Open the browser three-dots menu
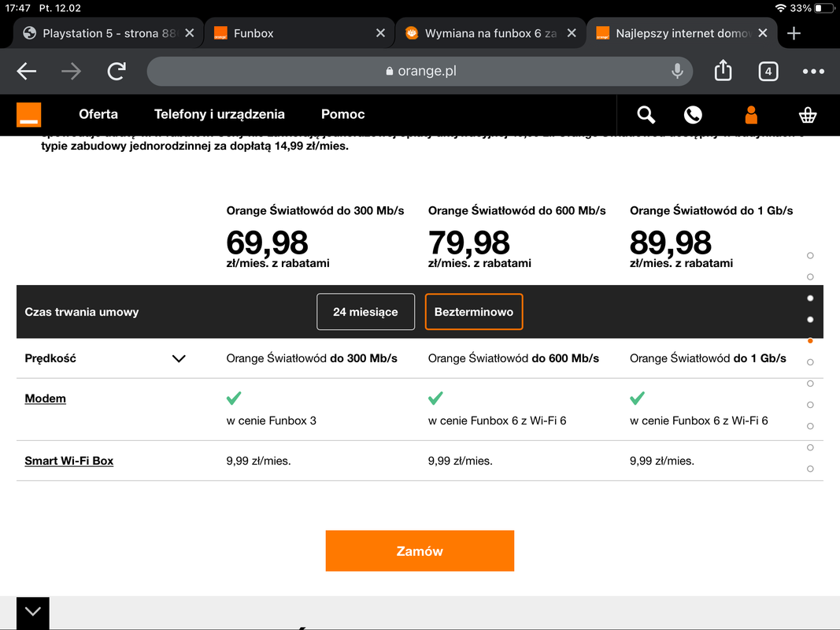The width and height of the screenshot is (840, 630). [x=812, y=71]
